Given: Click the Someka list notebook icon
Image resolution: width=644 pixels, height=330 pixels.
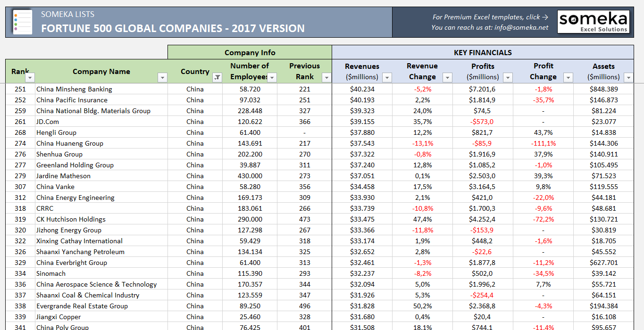Looking at the screenshot, I should [22, 22].
